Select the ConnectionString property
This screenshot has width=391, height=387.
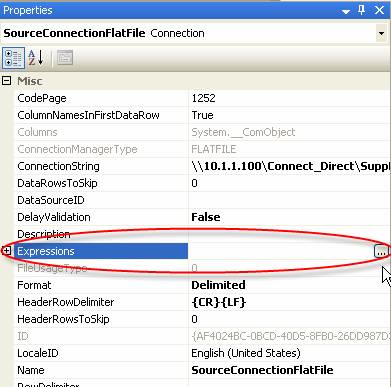58,166
